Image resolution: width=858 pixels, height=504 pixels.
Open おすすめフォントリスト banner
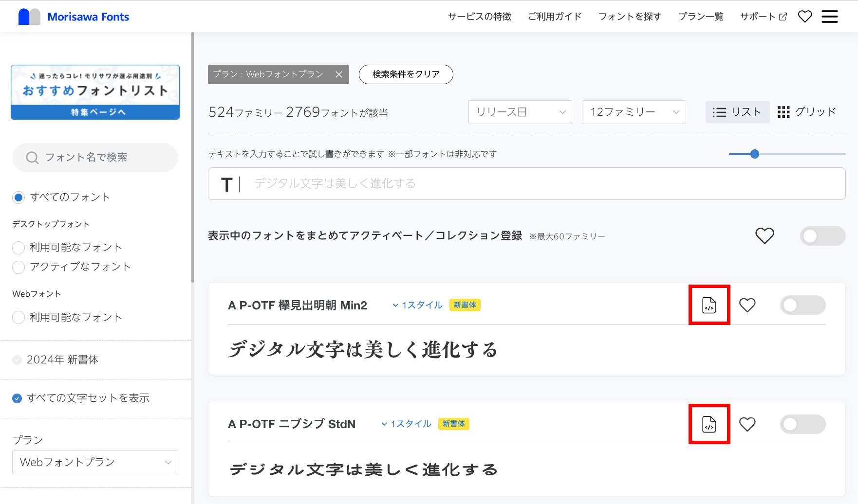pyautogui.click(x=95, y=92)
